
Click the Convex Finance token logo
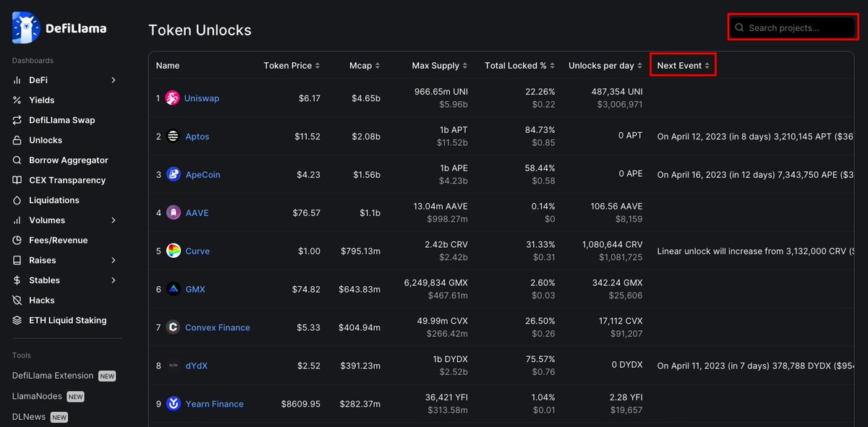coord(173,327)
